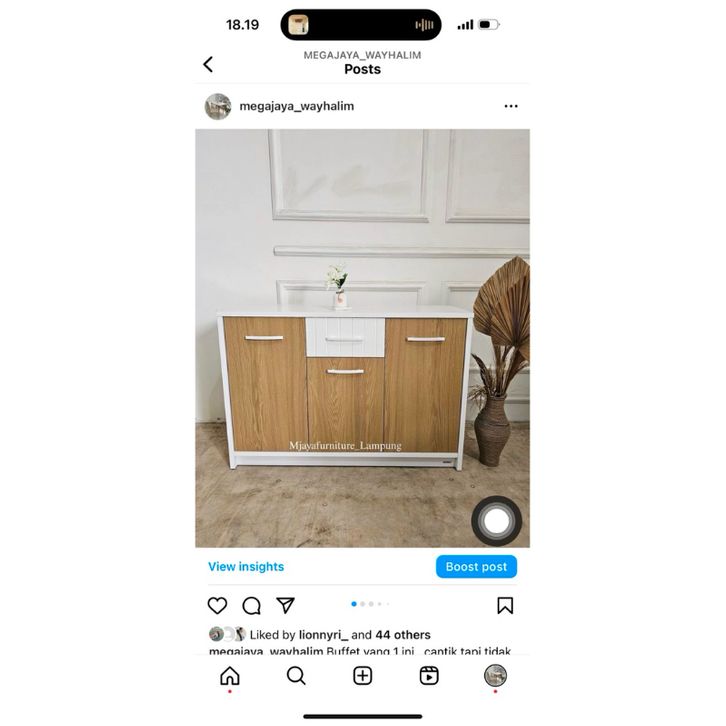
Task: Open the megajaya_wayhalim profile picture avatar
Action: coord(218,106)
